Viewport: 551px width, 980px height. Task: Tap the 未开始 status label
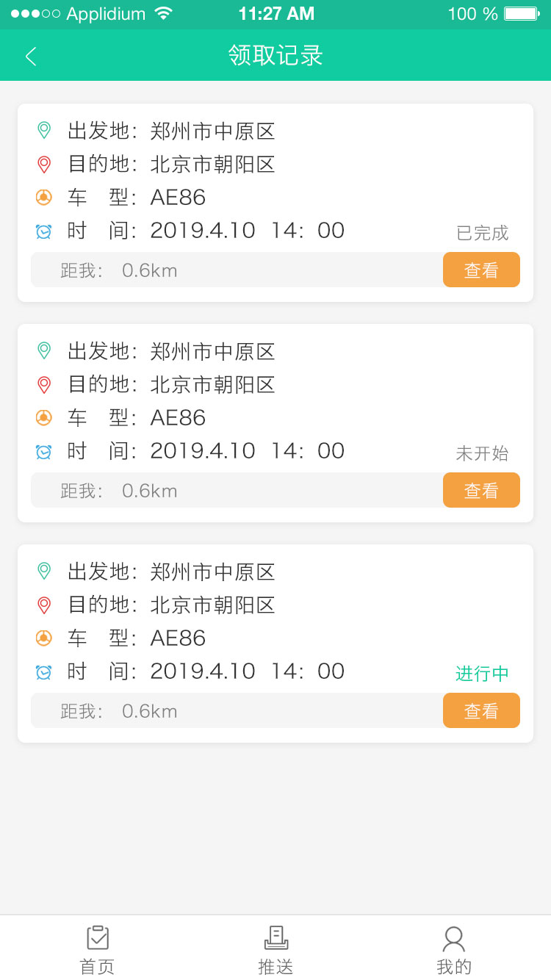tap(482, 453)
